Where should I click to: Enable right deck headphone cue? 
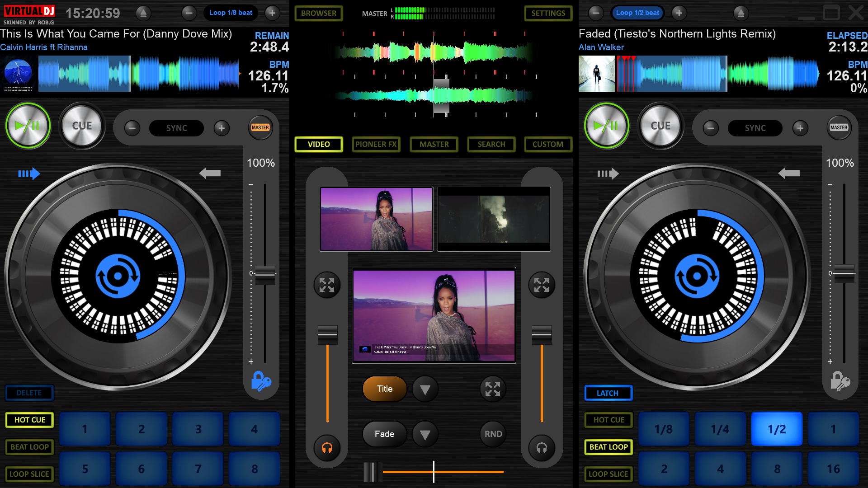click(x=542, y=448)
